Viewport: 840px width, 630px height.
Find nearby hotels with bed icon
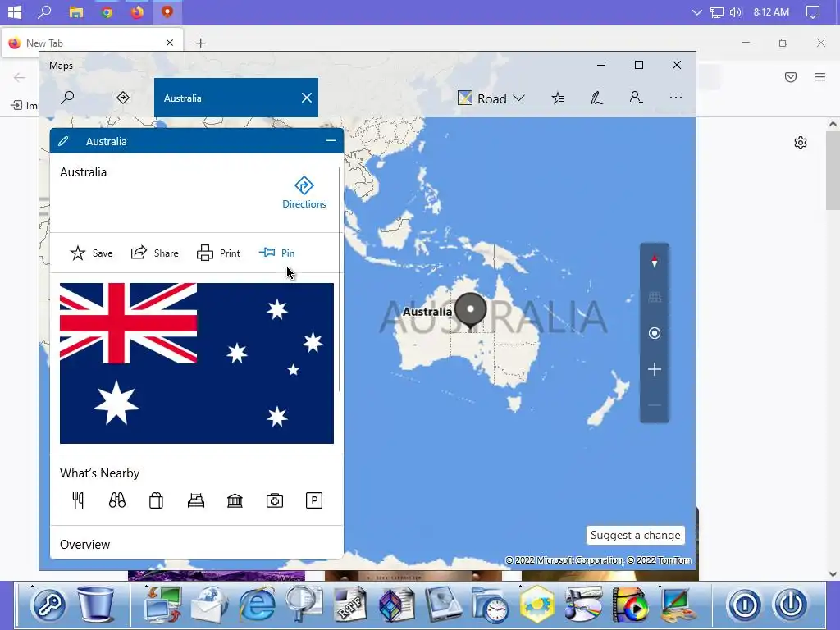(x=195, y=500)
